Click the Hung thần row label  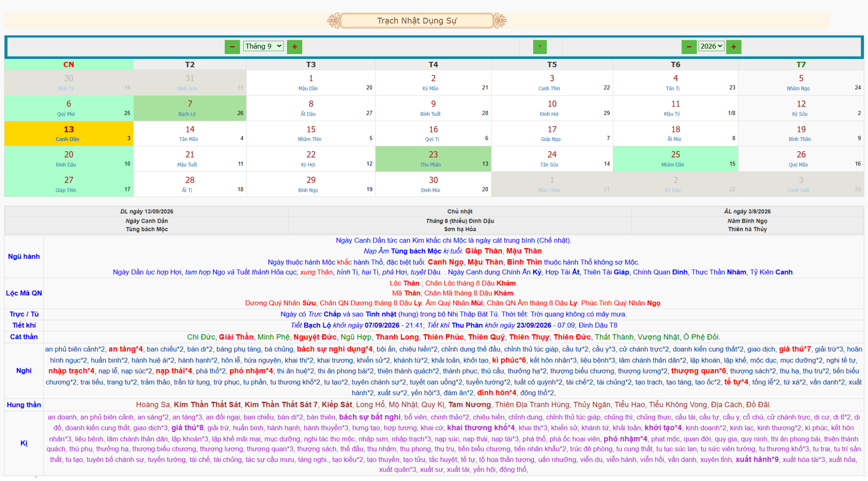click(24, 405)
